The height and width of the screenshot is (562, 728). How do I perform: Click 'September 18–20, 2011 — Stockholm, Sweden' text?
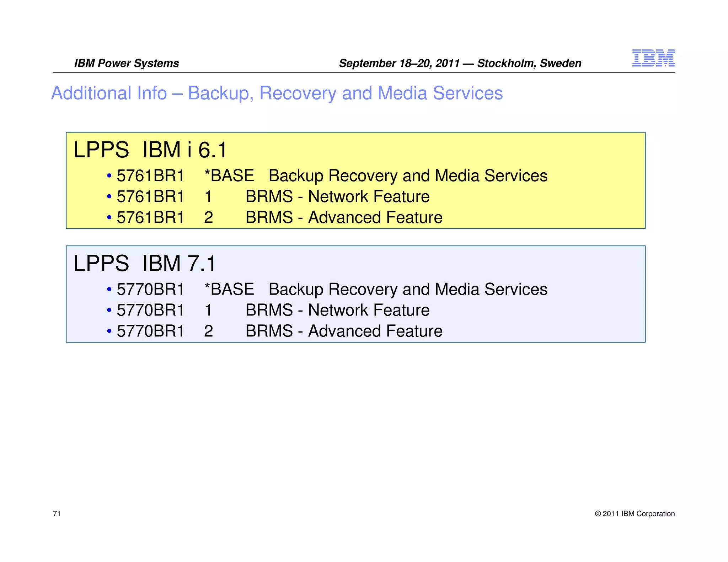click(460, 63)
